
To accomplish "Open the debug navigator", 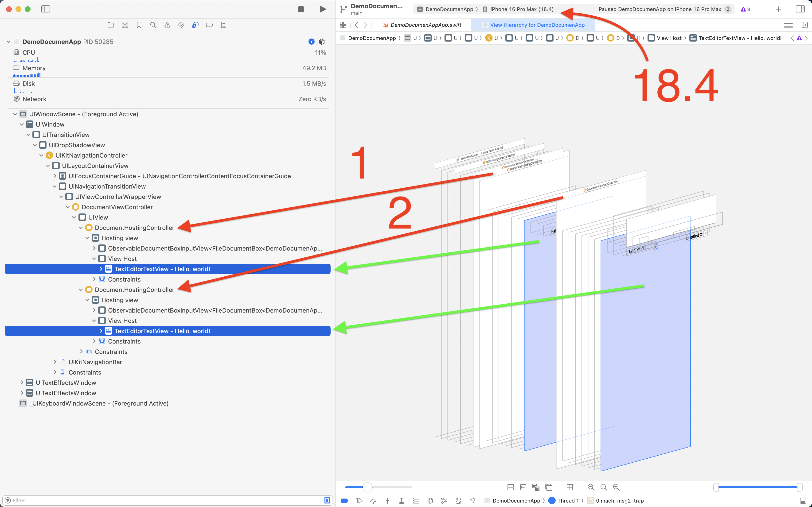I will click(x=195, y=25).
